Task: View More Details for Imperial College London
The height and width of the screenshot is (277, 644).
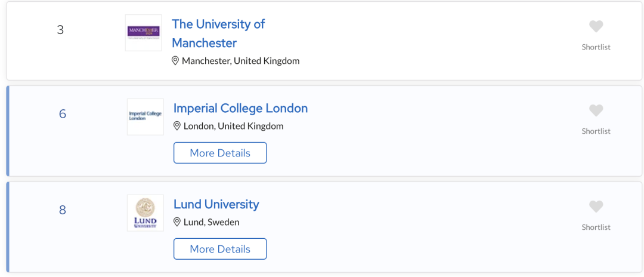Action: click(220, 153)
